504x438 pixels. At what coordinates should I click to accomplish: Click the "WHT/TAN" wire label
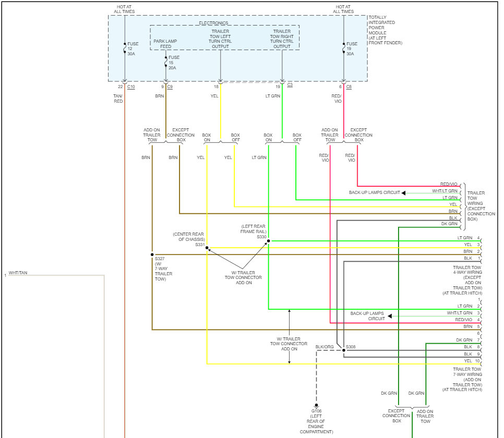(x=18, y=273)
